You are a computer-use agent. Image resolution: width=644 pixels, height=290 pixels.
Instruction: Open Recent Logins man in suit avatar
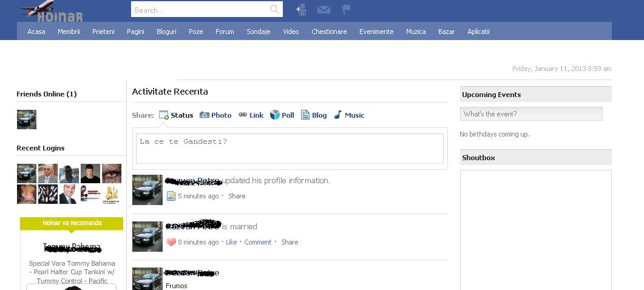click(x=69, y=194)
